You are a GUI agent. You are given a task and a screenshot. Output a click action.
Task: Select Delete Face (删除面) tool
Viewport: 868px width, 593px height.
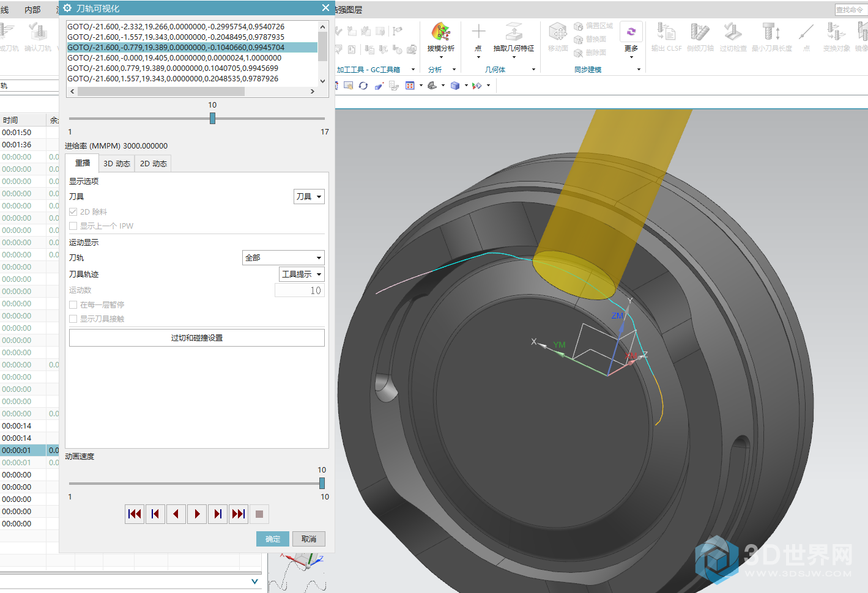(590, 53)
